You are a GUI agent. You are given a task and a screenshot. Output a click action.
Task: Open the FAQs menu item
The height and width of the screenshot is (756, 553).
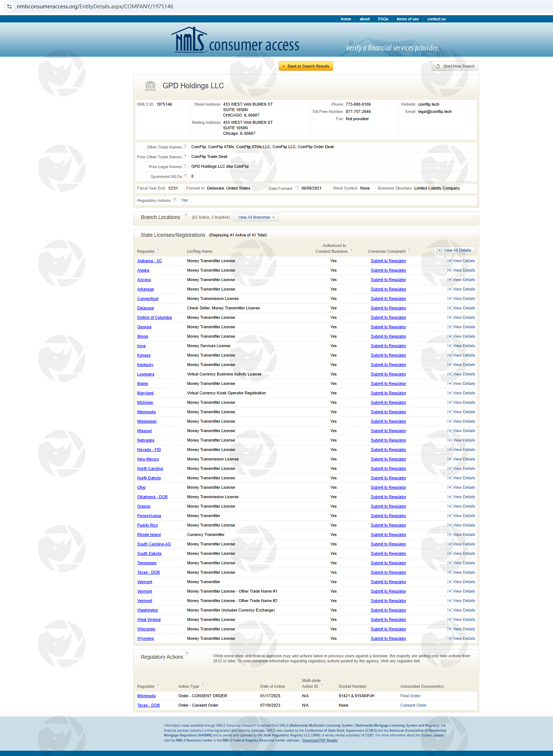coord(383,19)
